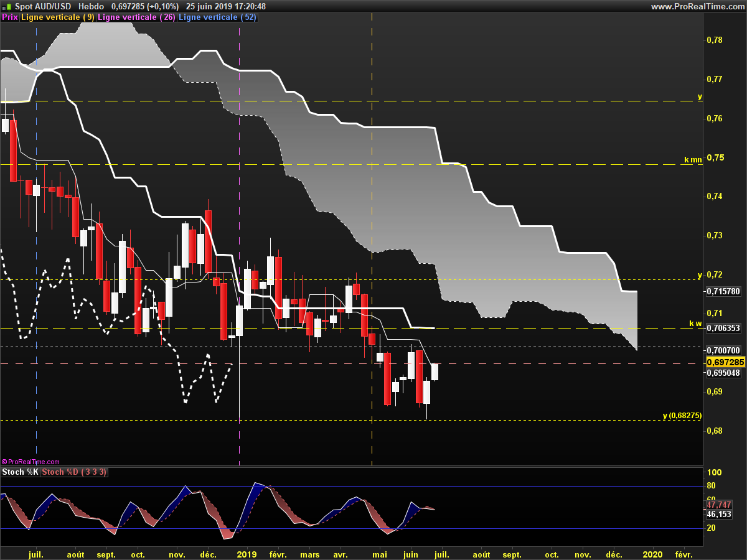Screen dimensions: 747x560
Task: Click the candlestick chart icon beside Spot AUD/USD
Action: pos(7,6)
